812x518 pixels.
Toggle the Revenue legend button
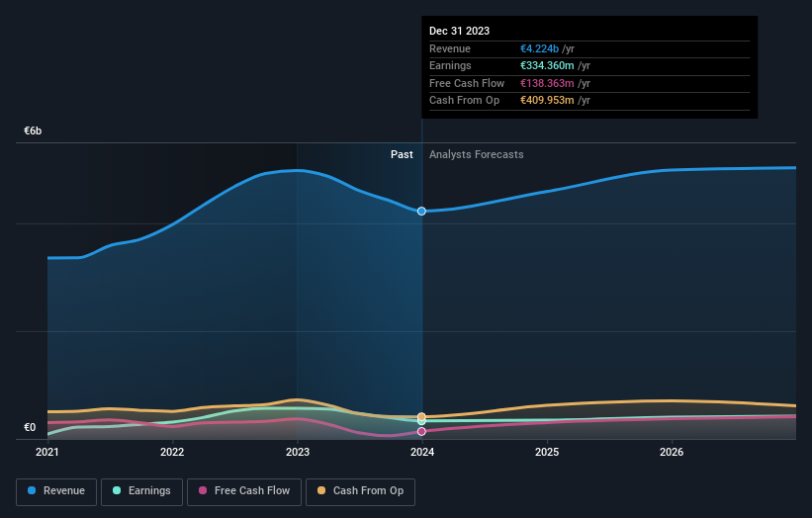click(56, 491)
